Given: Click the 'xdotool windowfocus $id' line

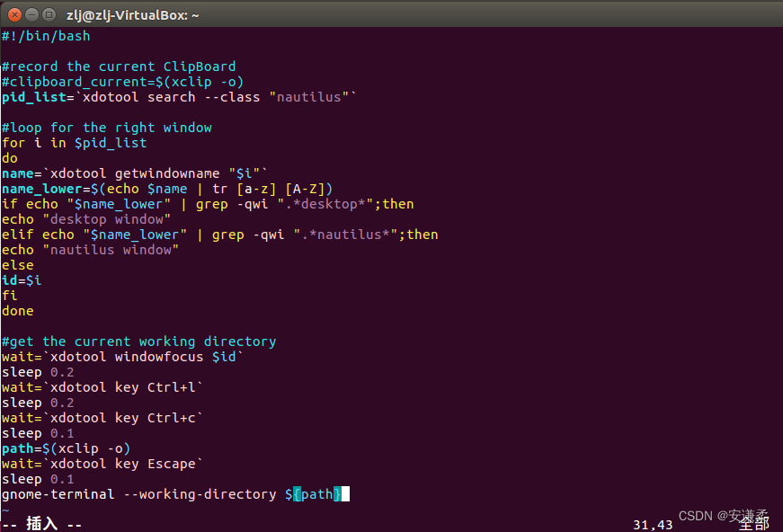Looking at the screenshot, I should pyautogui.click(x=123, y=357).
